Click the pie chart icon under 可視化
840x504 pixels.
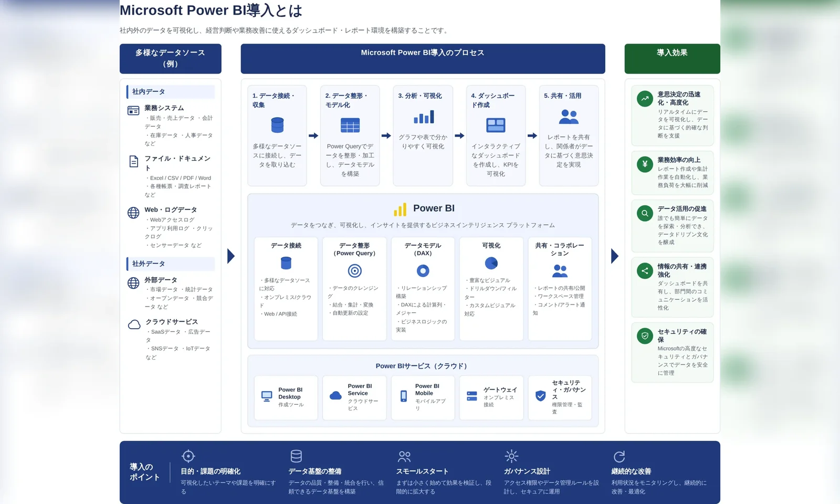[491, 263]
